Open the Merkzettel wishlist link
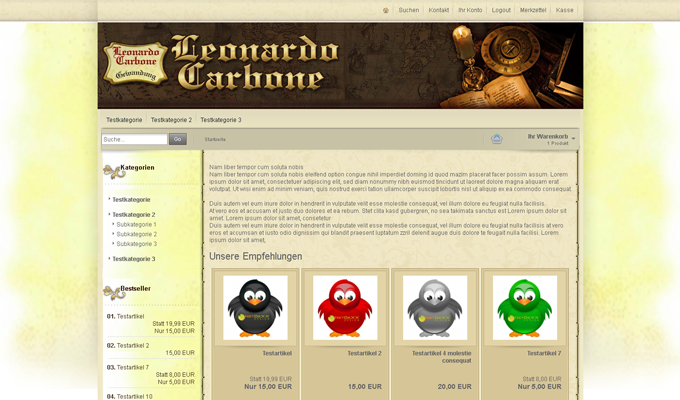Image resolution: width=680 pixels, height=400 pixels. click(533, 10)
